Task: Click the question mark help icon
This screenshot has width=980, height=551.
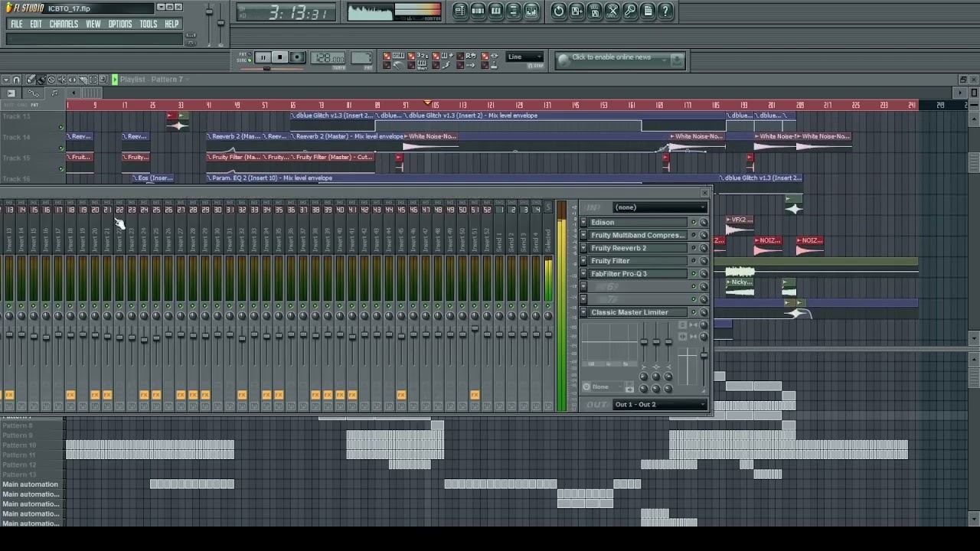Action: pos(665,11)
